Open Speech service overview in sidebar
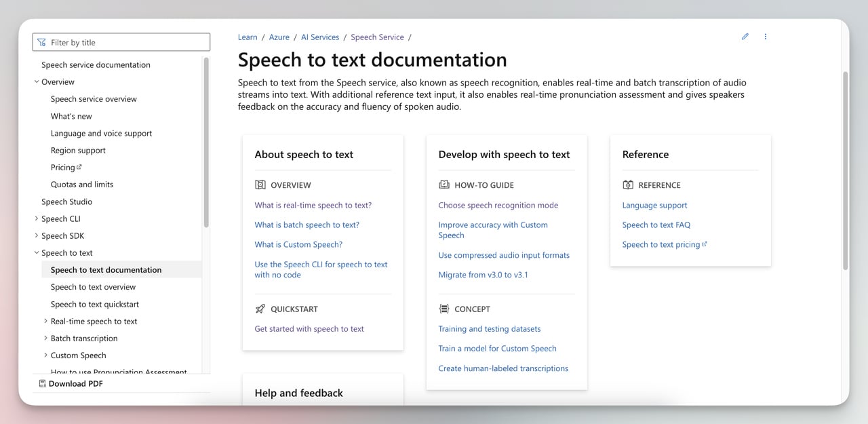The height and width of the screenshot is (424, 868). [94, 99]
